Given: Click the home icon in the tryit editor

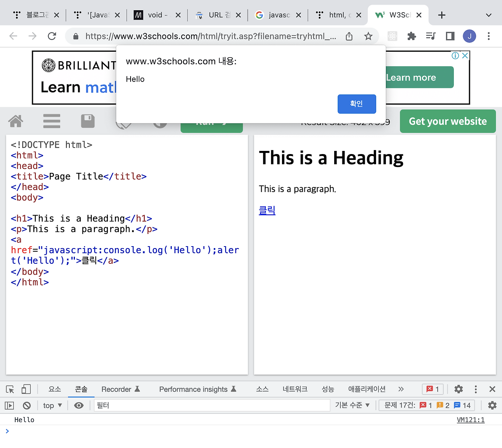Looking at the screenshot, I should tap(15, 121).
